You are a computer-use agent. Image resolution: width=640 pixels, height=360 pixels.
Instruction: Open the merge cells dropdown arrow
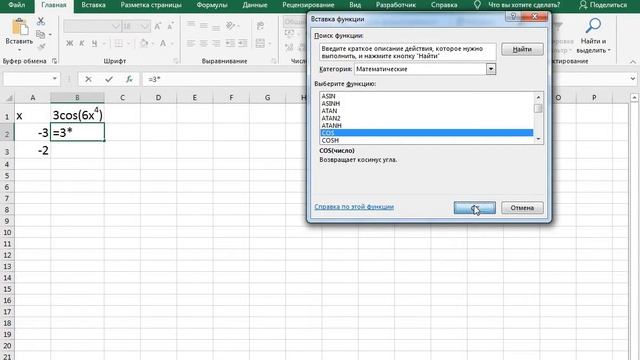click(269, 43)
